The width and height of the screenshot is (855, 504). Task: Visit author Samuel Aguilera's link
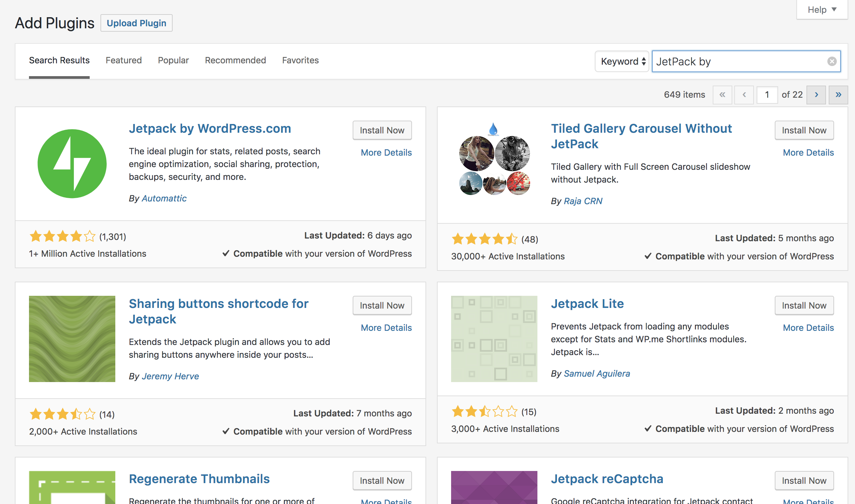[597, 374]
